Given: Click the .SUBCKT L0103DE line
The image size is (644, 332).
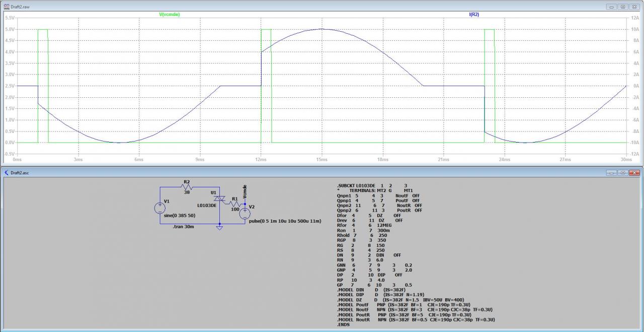Looking at the screenshot, I should pos(372,185).
